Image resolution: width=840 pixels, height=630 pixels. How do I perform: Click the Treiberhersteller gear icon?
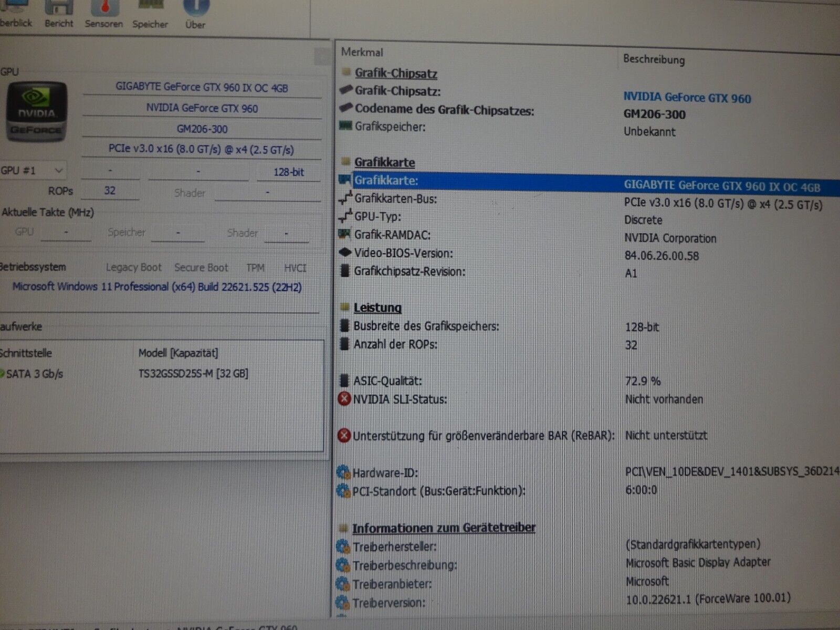coord(343,547)
